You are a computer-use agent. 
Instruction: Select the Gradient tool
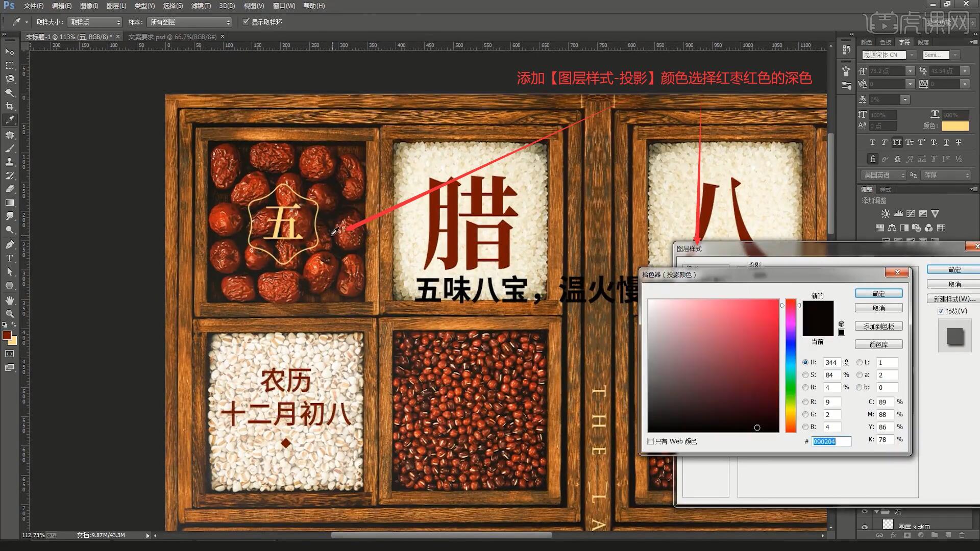point(10,203)
